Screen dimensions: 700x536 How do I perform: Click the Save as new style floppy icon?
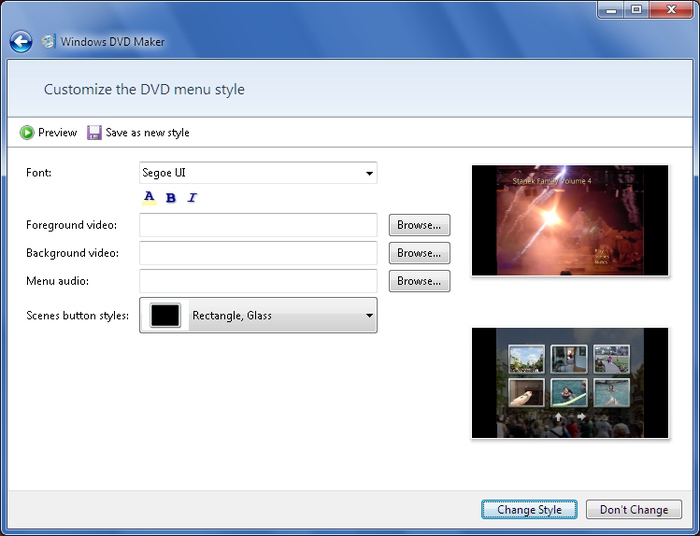pos(94,133)
